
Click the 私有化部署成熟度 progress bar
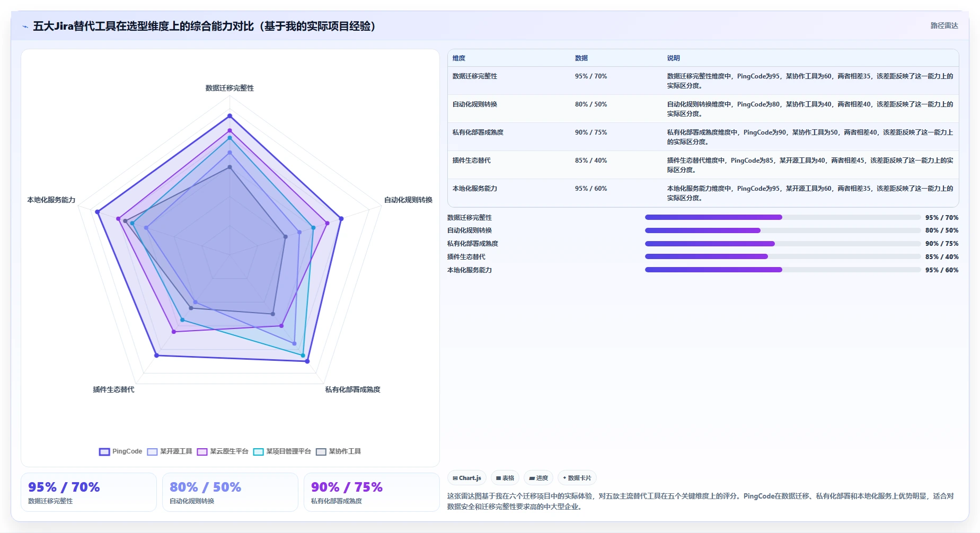pyautogui.click(x=782, y=244)
